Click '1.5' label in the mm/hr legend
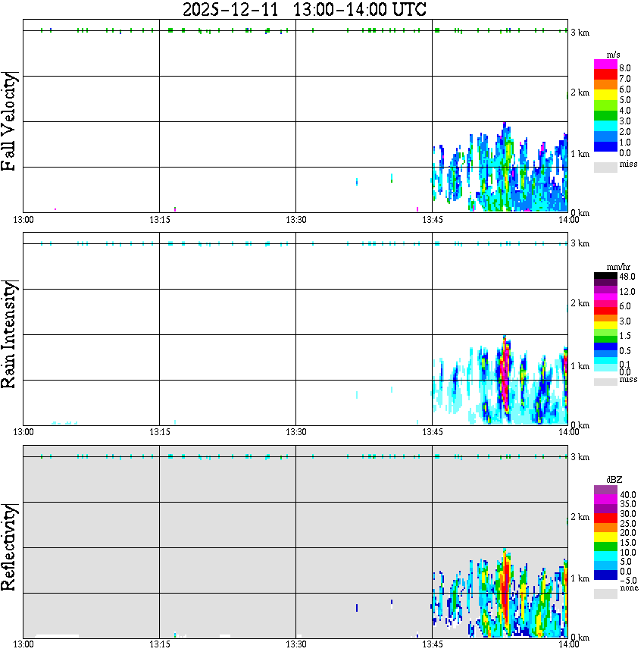Viewport: 644px width, 658px height. pyautogui.click(x=625, y=335)
